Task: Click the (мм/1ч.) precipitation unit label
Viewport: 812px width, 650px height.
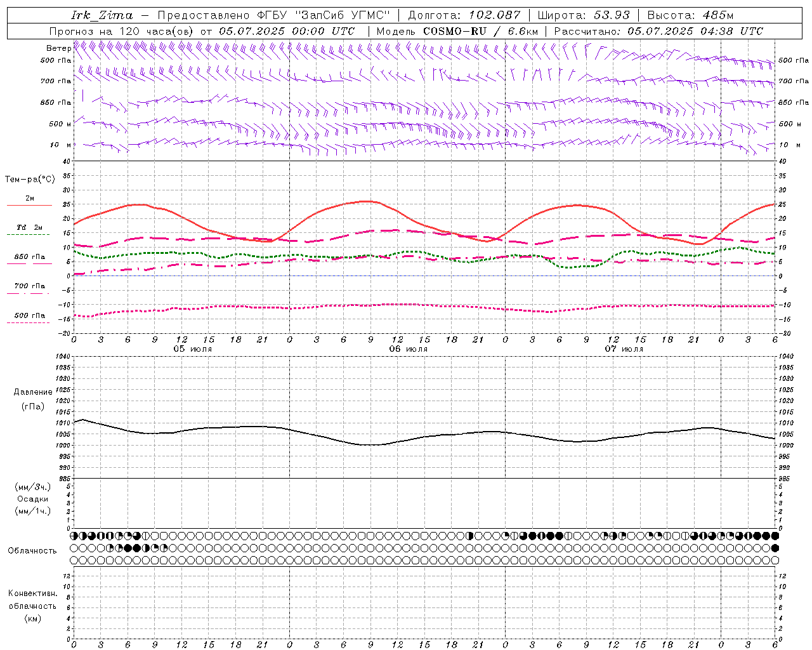Action: click(33, 511)
